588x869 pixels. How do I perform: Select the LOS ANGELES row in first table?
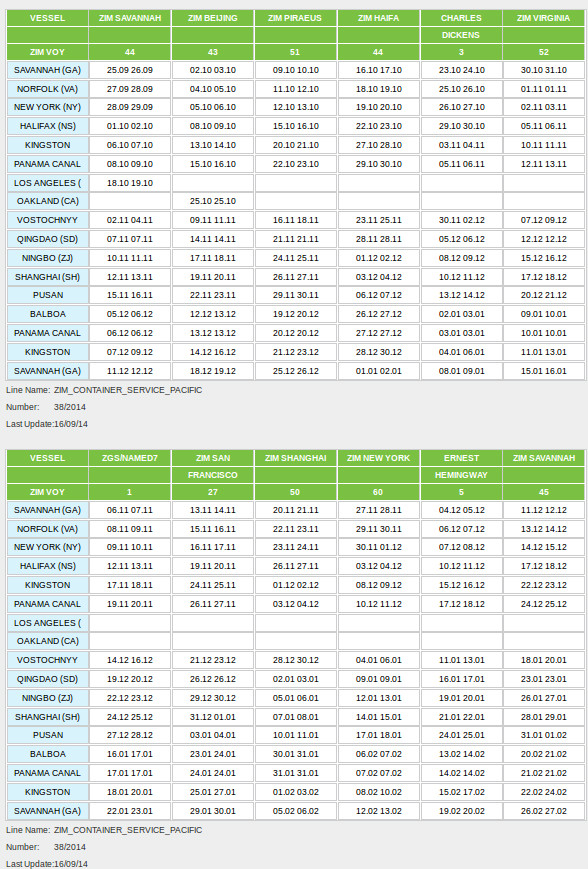pyautogui.click(x=295, y=183)
